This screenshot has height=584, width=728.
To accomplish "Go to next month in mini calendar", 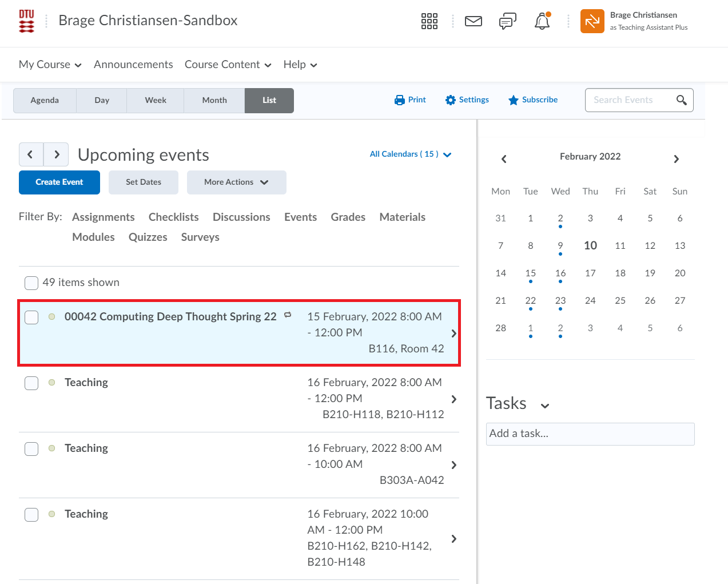I will (x=676, y=159).
